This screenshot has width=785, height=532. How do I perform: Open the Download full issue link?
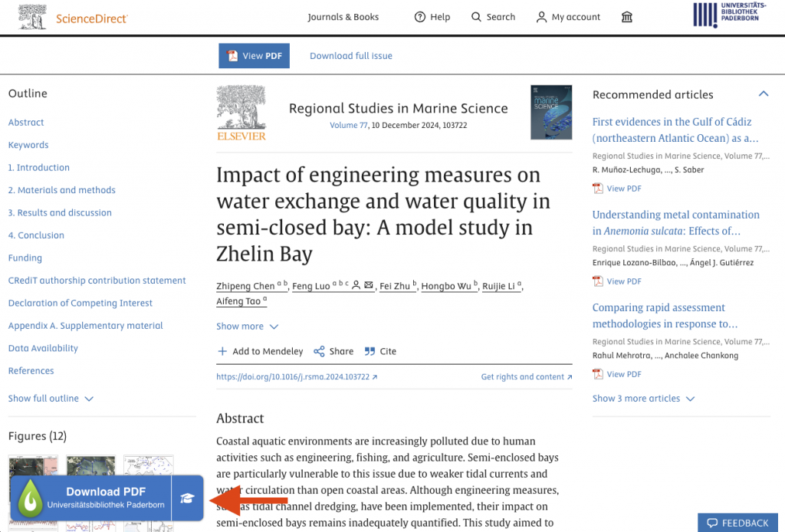click(x=351, y=55)
